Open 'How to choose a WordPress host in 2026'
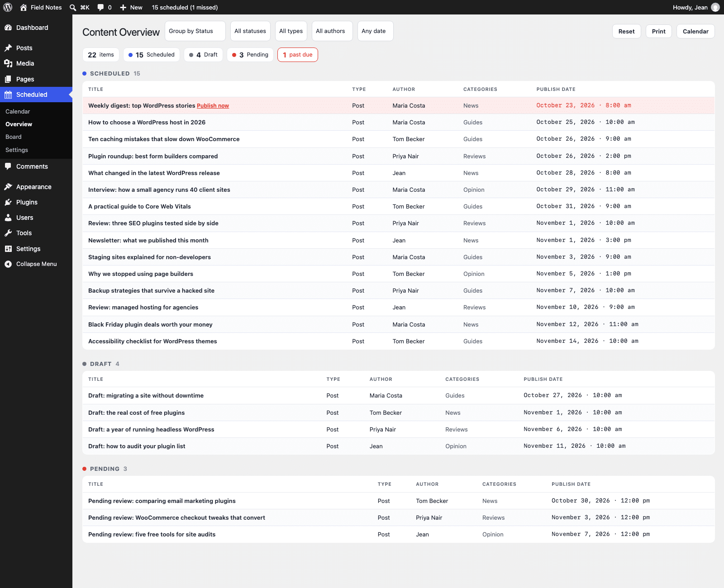The image size is (724, 588). click(147, 123)
